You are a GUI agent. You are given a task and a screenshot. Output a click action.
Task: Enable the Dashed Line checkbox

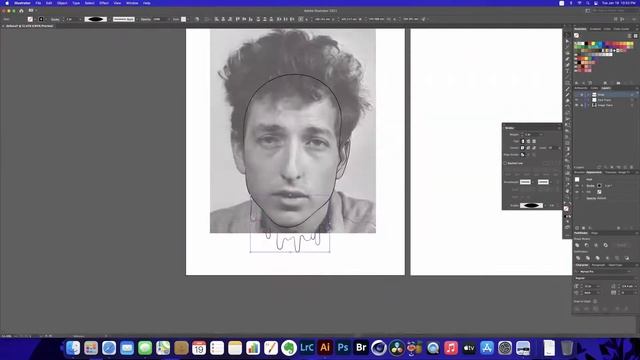pos(505,163)
